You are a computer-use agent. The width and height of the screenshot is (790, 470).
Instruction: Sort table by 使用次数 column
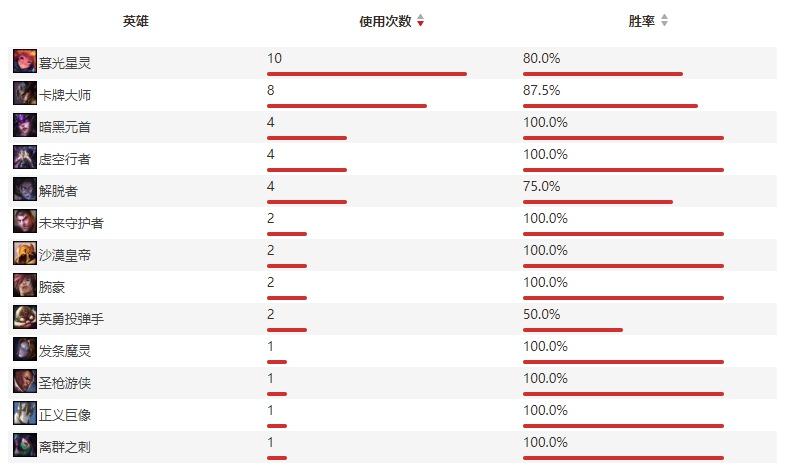(385, 21)
